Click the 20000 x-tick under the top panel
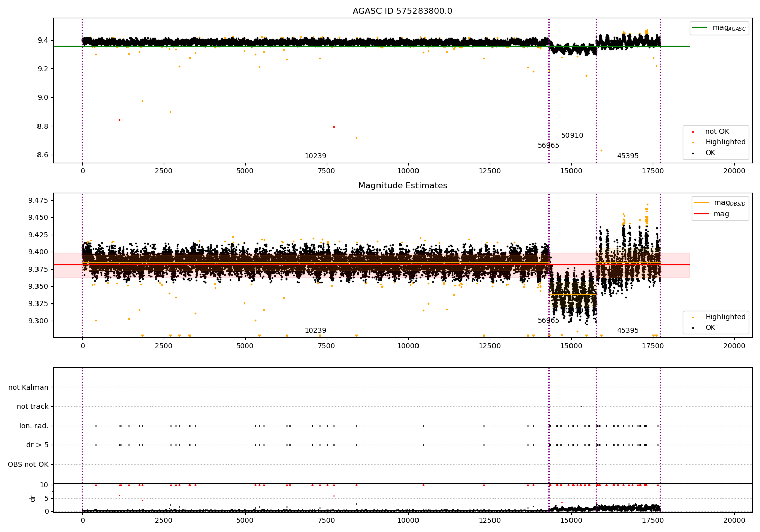This screenshot has height=532, width=760. click(734, 171)
